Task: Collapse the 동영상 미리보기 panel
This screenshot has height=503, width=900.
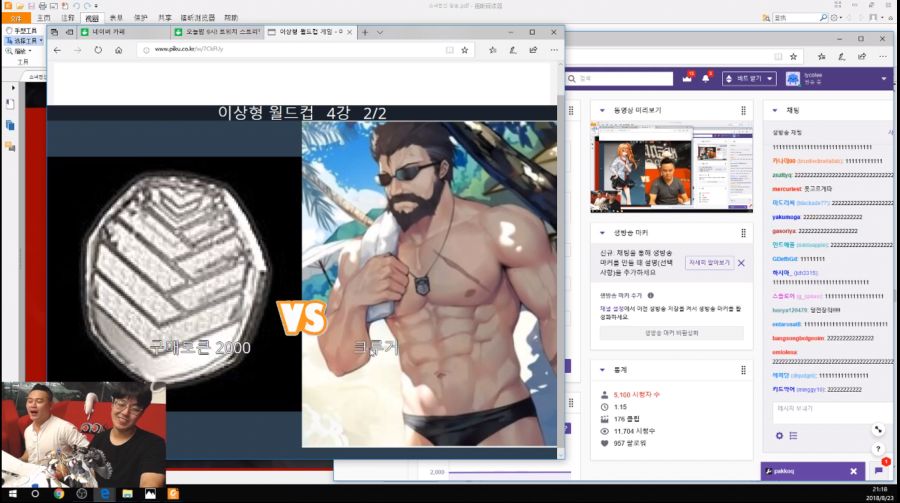Action: click(x=602, y=110)
